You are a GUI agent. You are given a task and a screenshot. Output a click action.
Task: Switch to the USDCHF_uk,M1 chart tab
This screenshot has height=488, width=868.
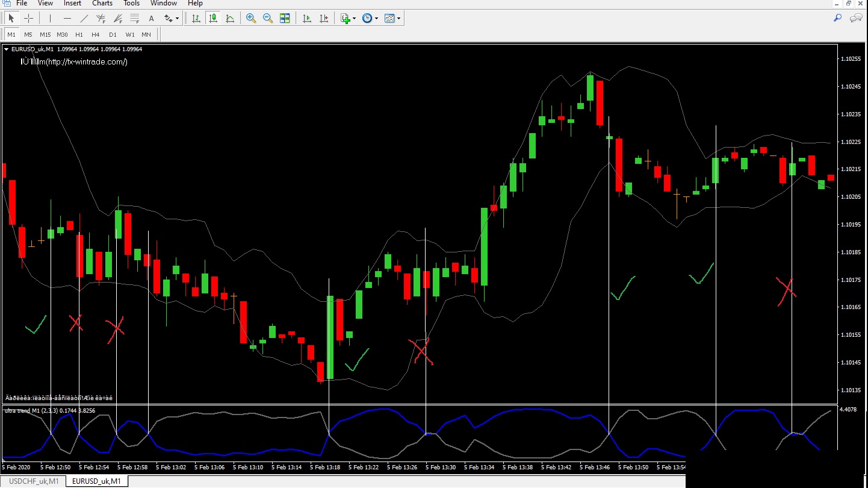(34, 481)
